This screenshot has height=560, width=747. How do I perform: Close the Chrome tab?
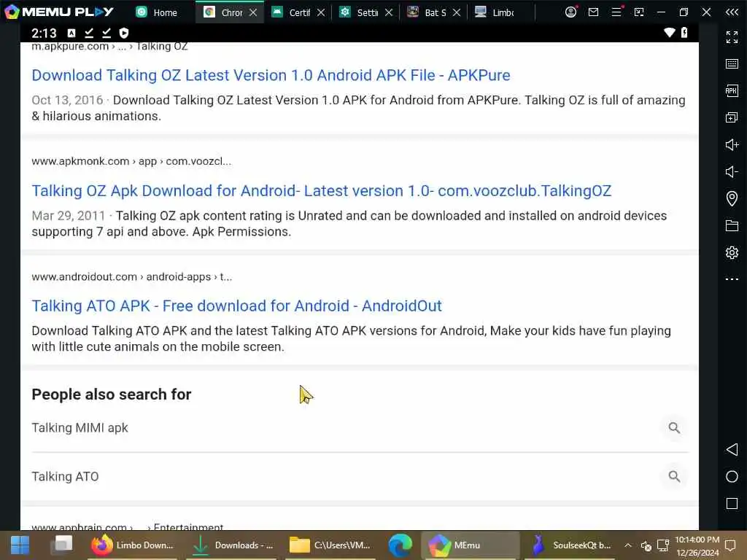pyautogui.click(x=253, y=12)
